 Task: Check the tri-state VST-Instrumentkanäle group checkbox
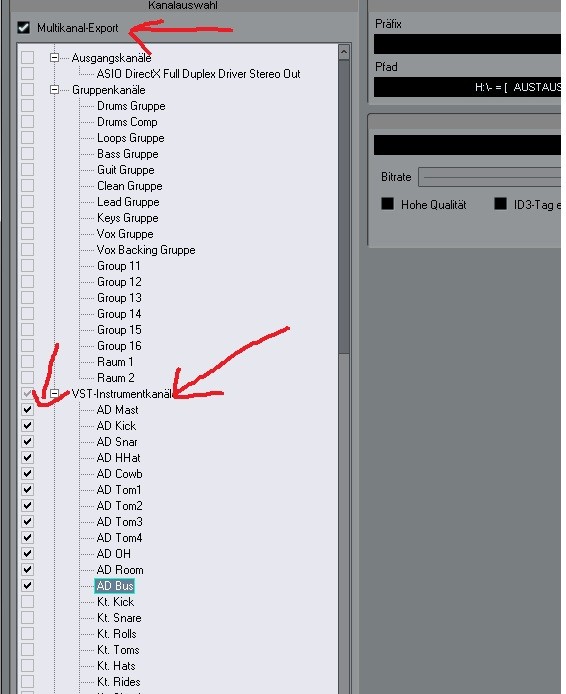(x=27, y=393)
